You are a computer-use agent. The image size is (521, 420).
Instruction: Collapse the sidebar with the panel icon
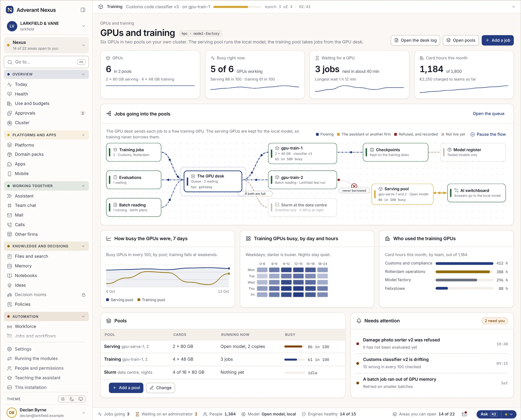[x=83, y=10]
